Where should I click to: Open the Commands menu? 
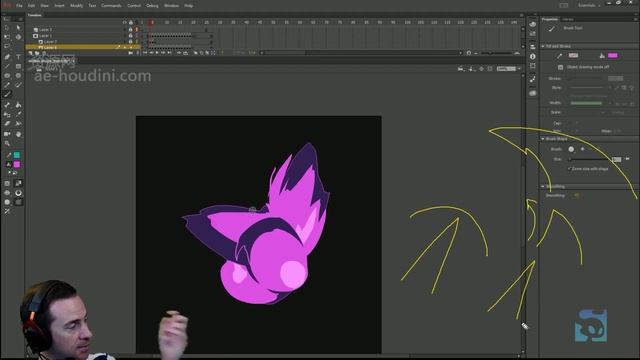(x=111, y=6)
